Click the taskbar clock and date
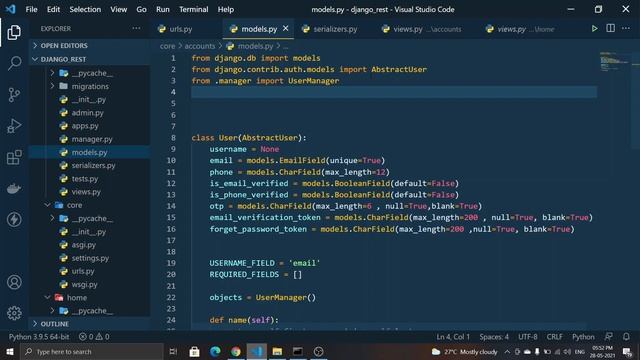Viewport: 640px width, 360px height. tap(602, 351)
